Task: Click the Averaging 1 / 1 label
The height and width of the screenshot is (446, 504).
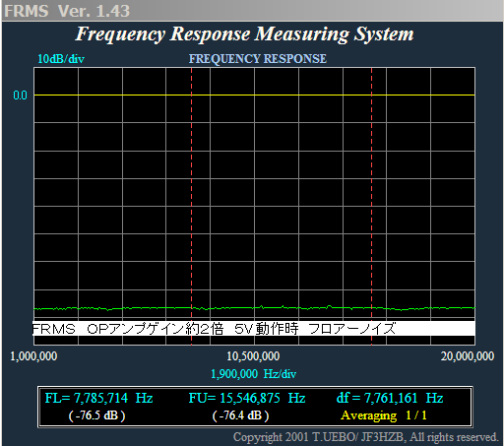Action: [384, 415]
